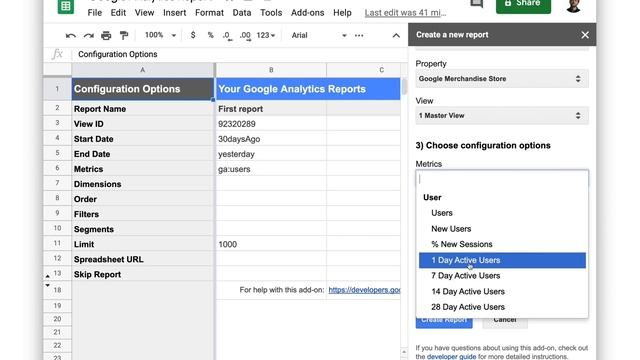Open the View 1 Master View dropdown

coord(502,116)
